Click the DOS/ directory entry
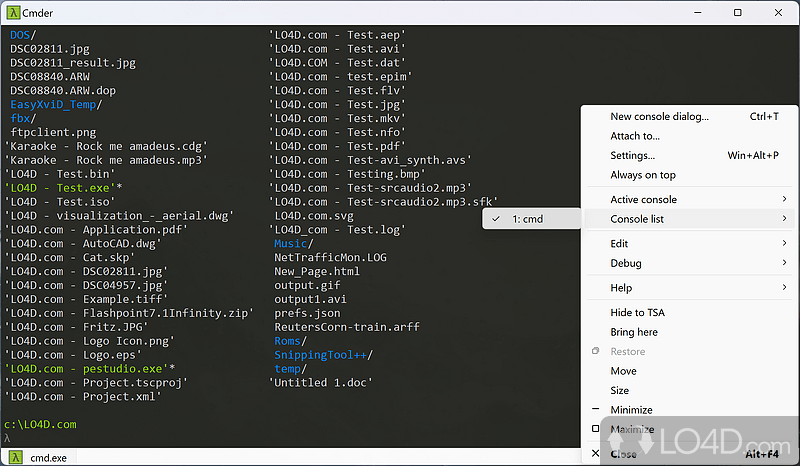Screen dimensions: 800x466 click(x=23, y=35)
